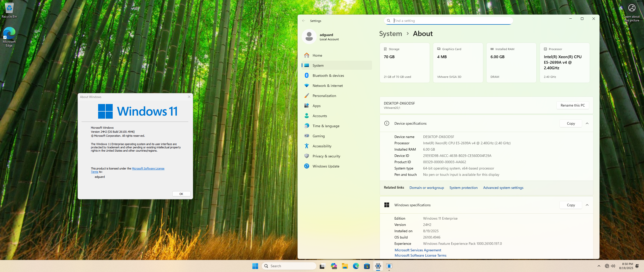Screen dimensions: 644x272
Task: Click the search magnifier icon in Settings
Action: (389, 21)
